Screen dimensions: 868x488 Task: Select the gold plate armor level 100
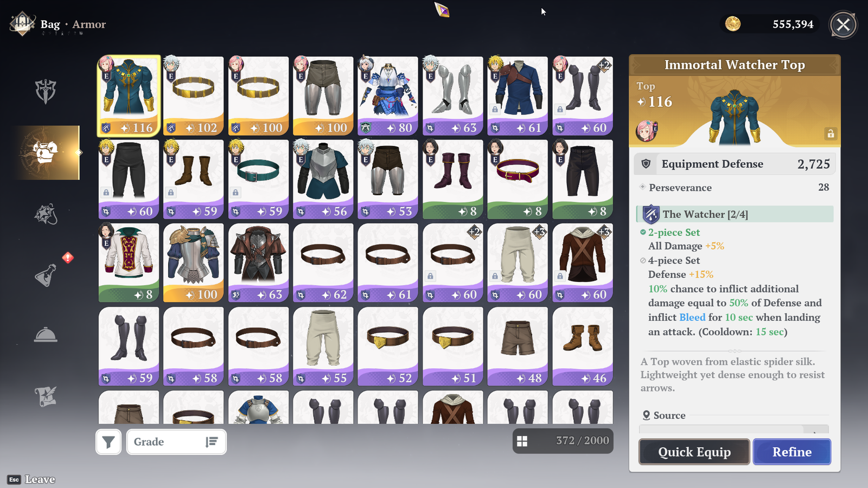(194, 263)
